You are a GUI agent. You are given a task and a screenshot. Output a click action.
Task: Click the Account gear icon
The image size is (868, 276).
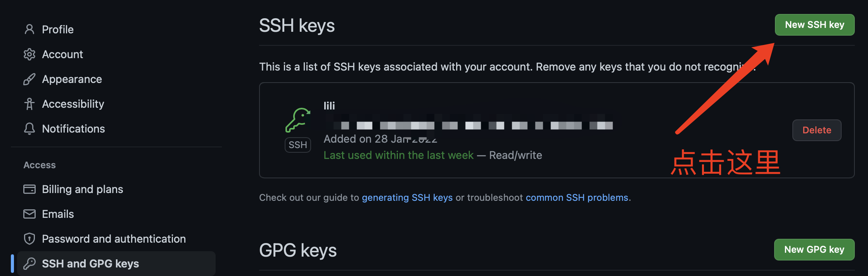tap(29, 54)
